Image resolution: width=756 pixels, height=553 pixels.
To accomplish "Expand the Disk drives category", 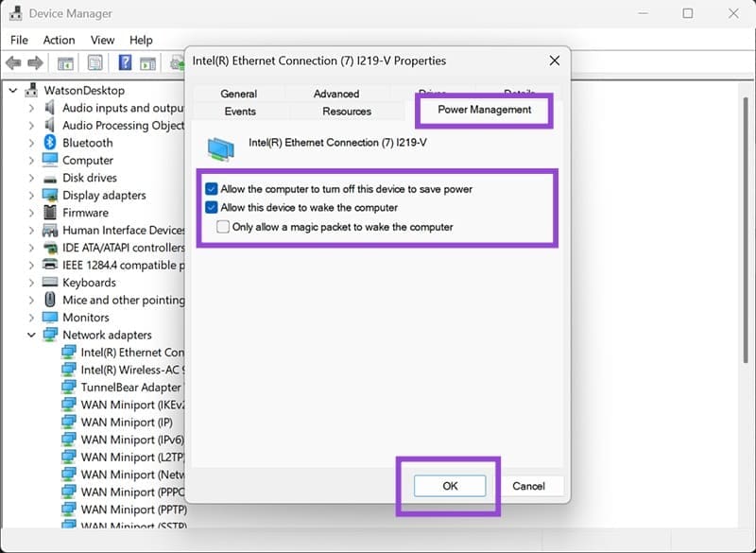I will 32,178.
